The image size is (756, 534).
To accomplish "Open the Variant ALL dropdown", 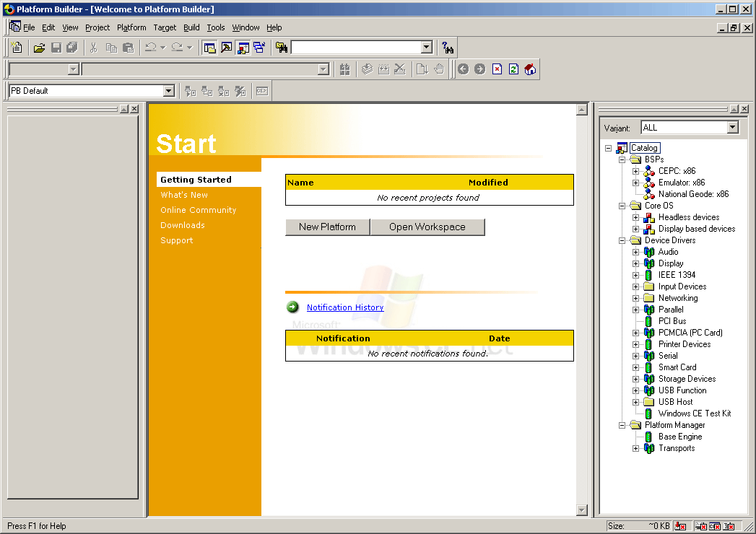I will [732, 127].
